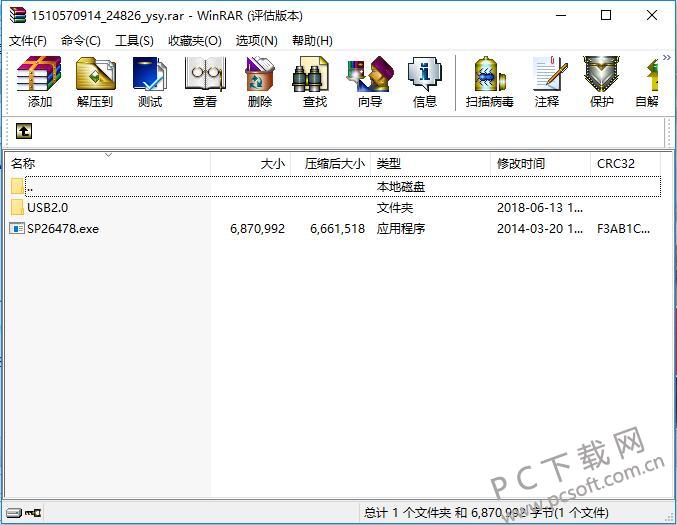
Task: Click Scan Virus (扫描病毒) icon
Action: pyautogui.click(x=490, y=82)
